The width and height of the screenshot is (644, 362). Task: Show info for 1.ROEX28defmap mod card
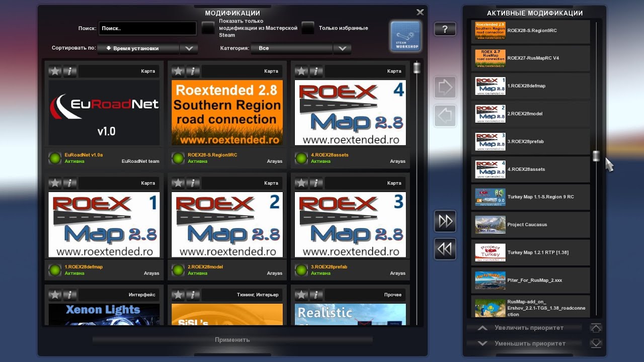click(70, 183)
